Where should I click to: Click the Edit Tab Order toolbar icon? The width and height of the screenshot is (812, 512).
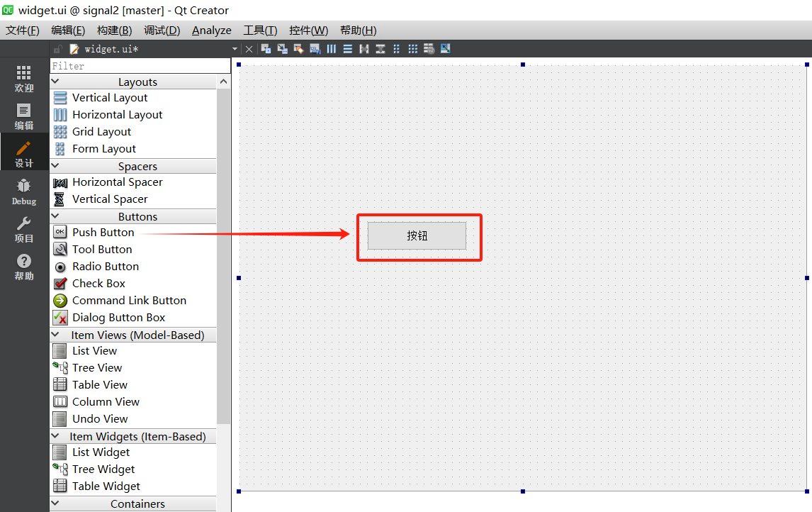(x=315, y=49)
